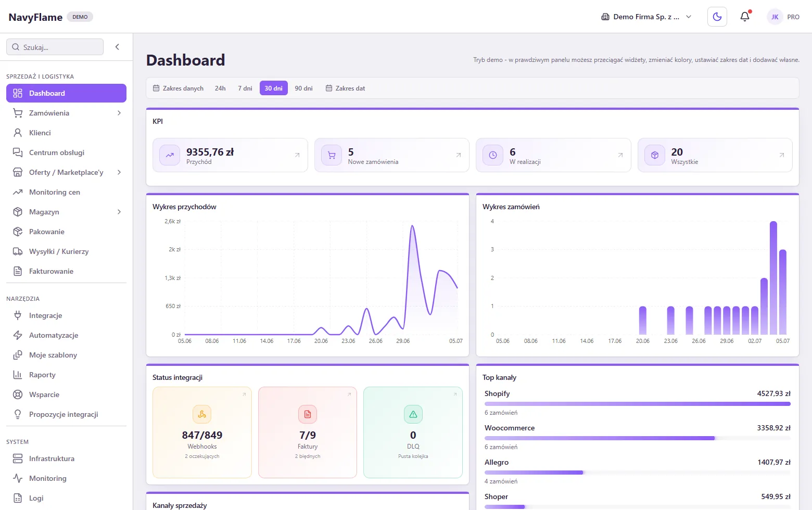Viewport: 812px width, 510px height.
Task: Click the Magazyn box icon
Action: pos(18,212)
